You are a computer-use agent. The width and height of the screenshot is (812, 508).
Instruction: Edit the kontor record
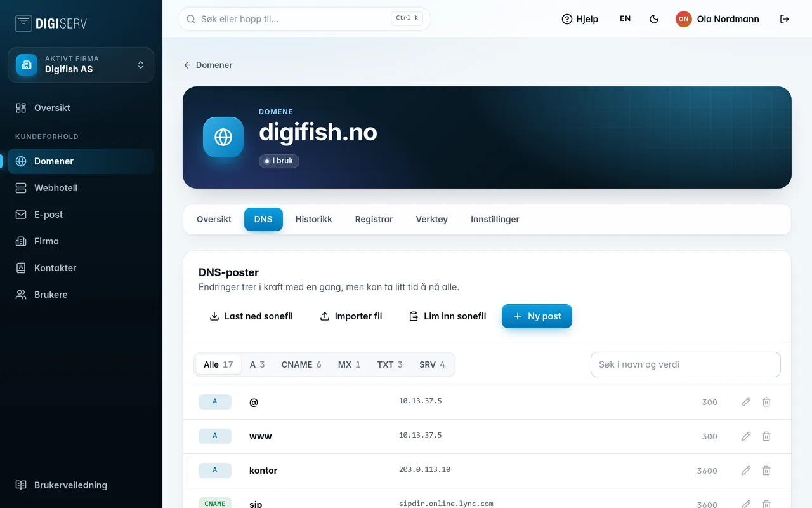pyautogui.click(x=746, y=471)
